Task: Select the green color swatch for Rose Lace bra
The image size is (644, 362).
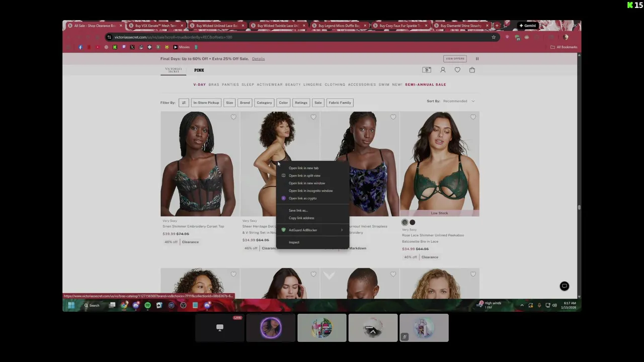Action: [405, 222]
